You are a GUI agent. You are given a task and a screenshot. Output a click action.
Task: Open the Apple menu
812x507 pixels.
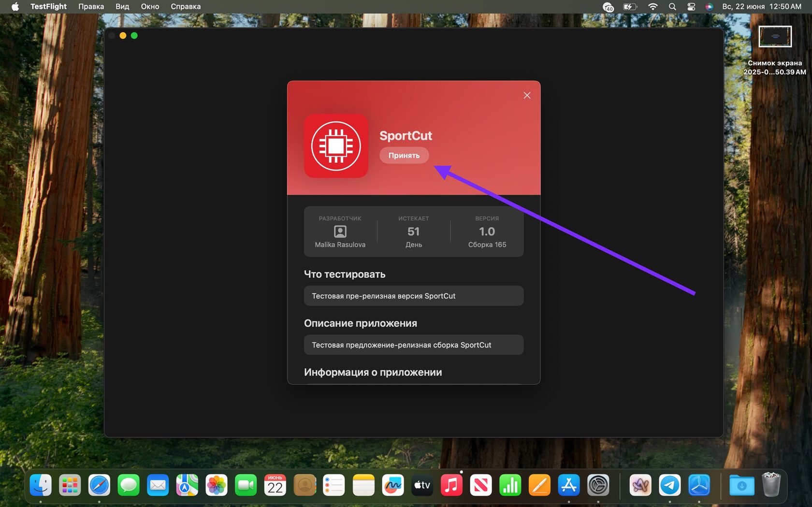[x=15, y=6]
